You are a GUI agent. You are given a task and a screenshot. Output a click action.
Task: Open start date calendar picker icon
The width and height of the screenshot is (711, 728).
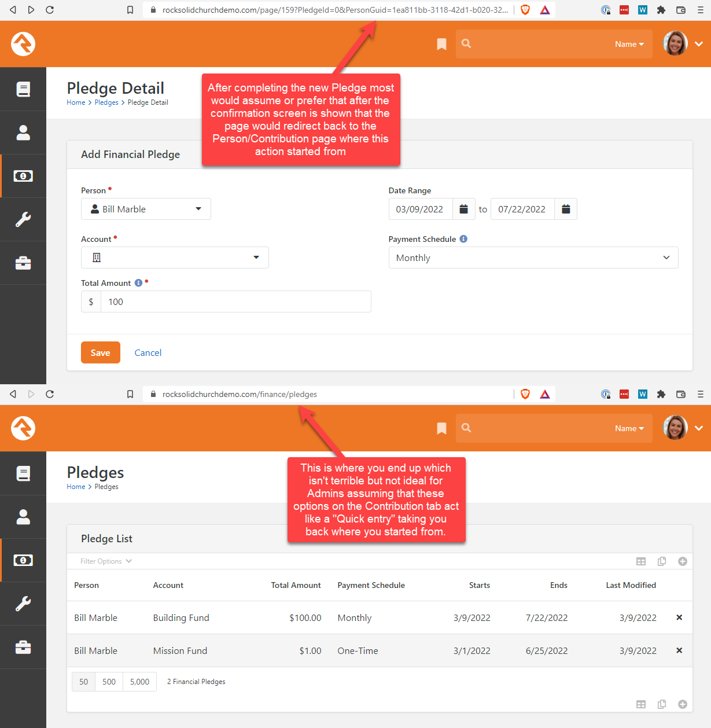tap(463, 209)
